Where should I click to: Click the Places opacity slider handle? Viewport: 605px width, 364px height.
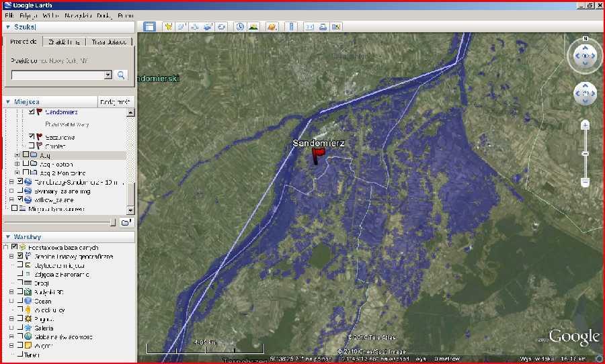coord(113,222)
